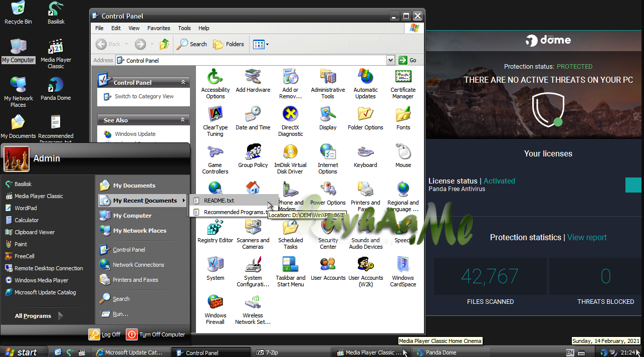644x357 pixels.
Task: Click View report in Panda Dome
Action: [x=587, y=237]
